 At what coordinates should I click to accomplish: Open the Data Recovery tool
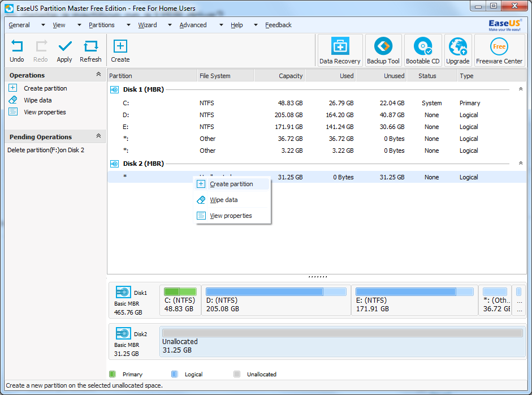(x=340, y=50)
